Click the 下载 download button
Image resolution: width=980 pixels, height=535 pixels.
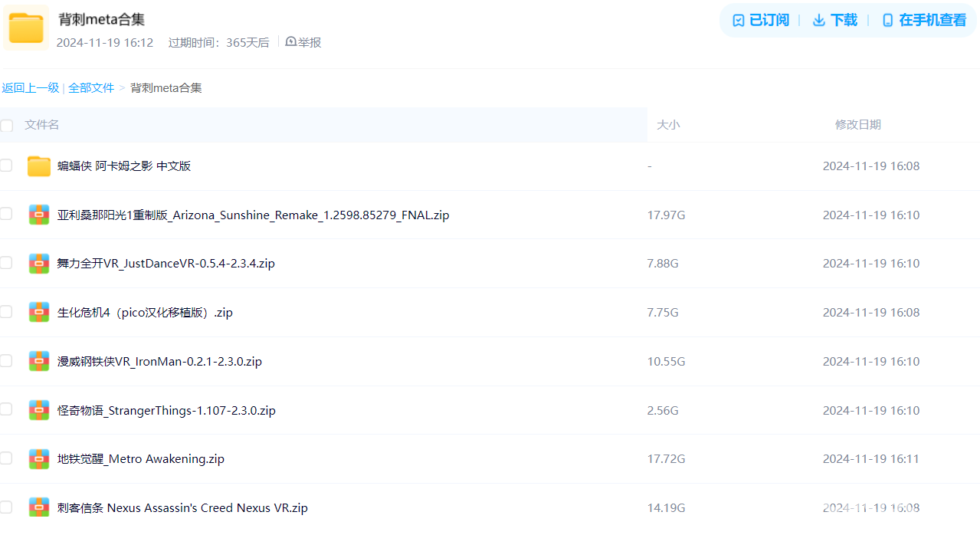834,20
